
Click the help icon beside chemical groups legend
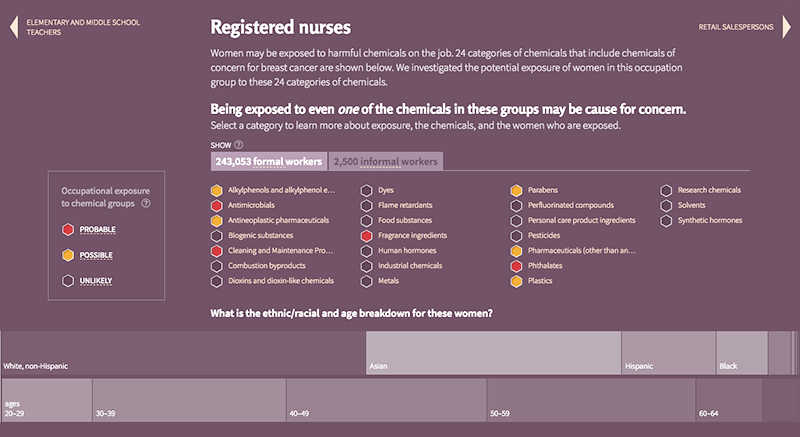pyautogui.click(x=146, y=203)
